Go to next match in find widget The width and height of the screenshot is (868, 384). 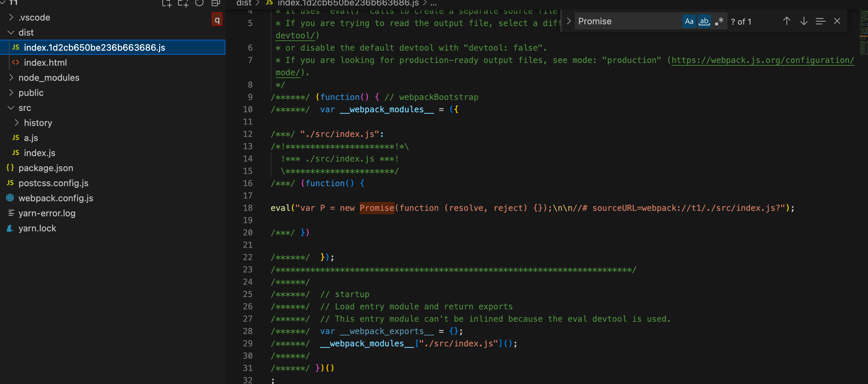tap(804, 21)
